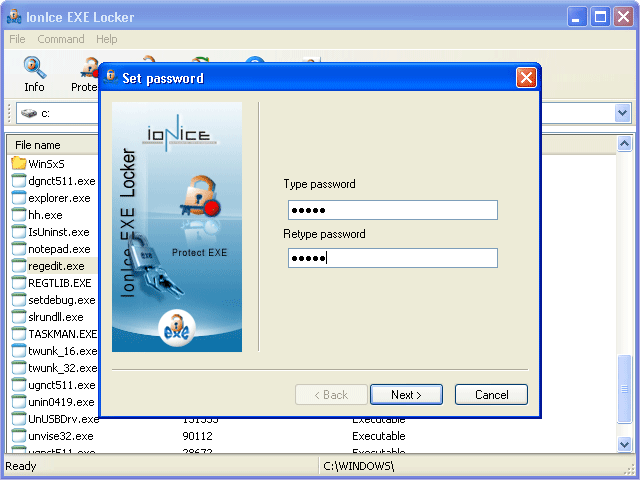640x480 pixels.
Task: Click the TASKMAN.EXE file icon
Action: (x=19, y=334)
